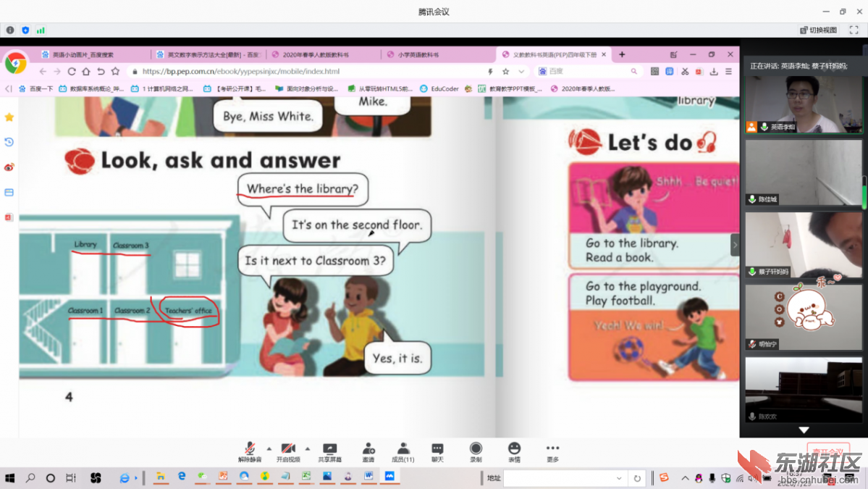Go forward in the browser
The width and height of the screenshot is (868, 489).
tap(57, 72)
